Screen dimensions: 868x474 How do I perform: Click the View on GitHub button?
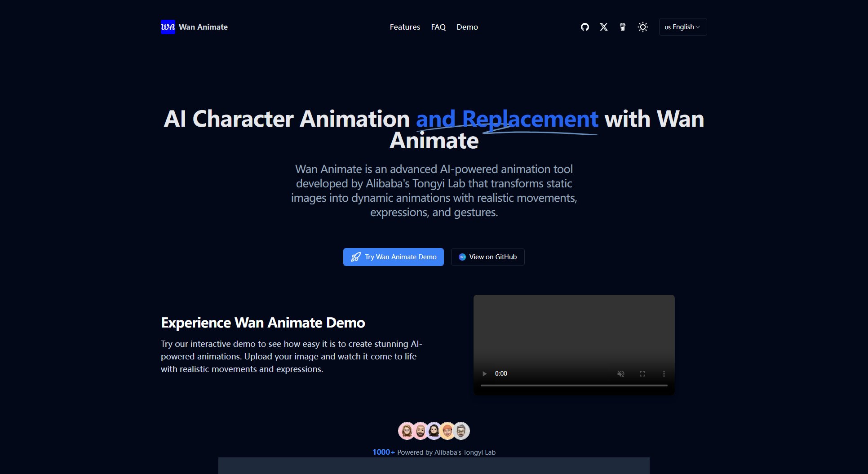487,257
